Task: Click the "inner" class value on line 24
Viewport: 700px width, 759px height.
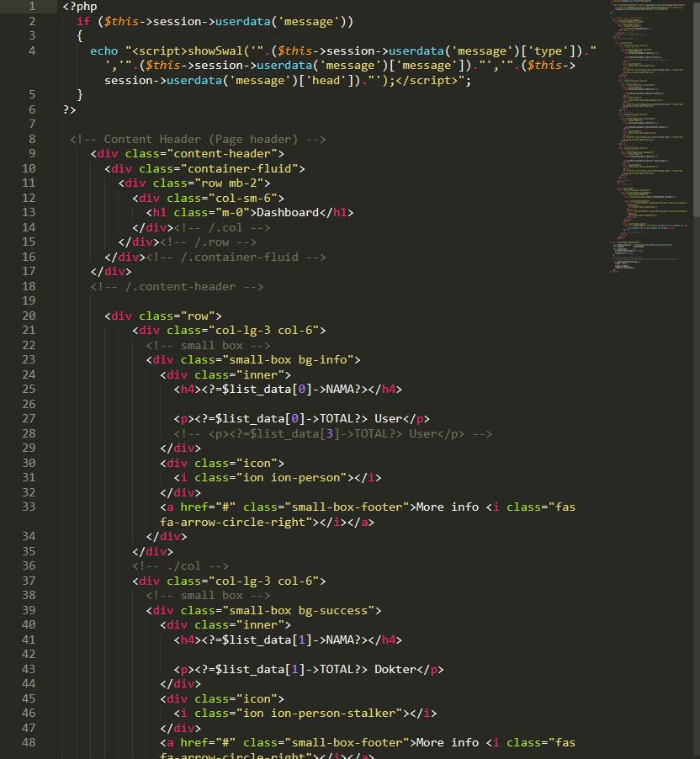Action: (x=260, y=374)
